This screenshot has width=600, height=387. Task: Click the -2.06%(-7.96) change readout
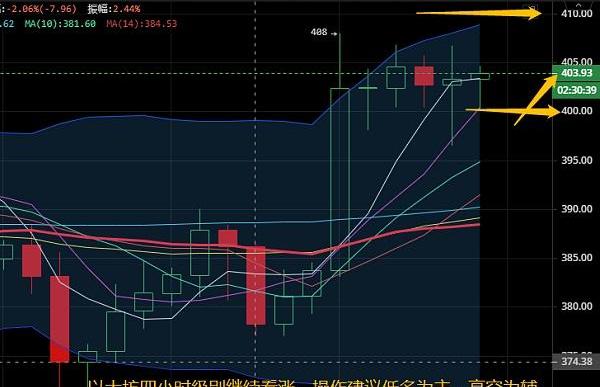(x=41, y=9)
